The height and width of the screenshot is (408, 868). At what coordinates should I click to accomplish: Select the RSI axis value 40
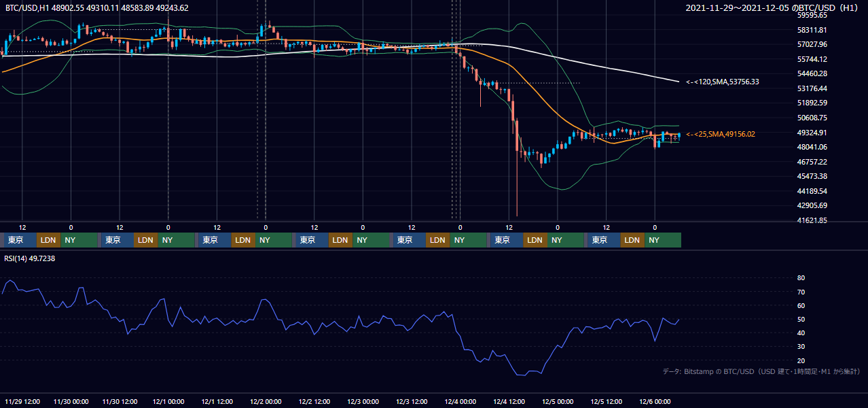point(801,333)
